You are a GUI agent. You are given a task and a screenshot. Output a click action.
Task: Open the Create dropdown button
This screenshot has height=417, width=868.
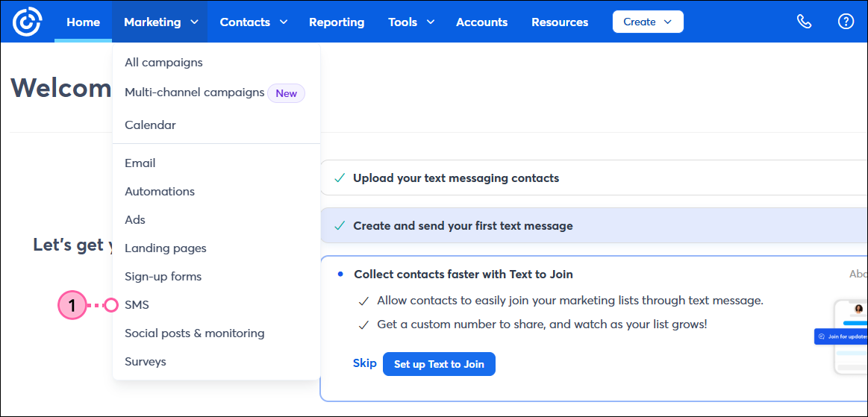(x=648, y=22)
